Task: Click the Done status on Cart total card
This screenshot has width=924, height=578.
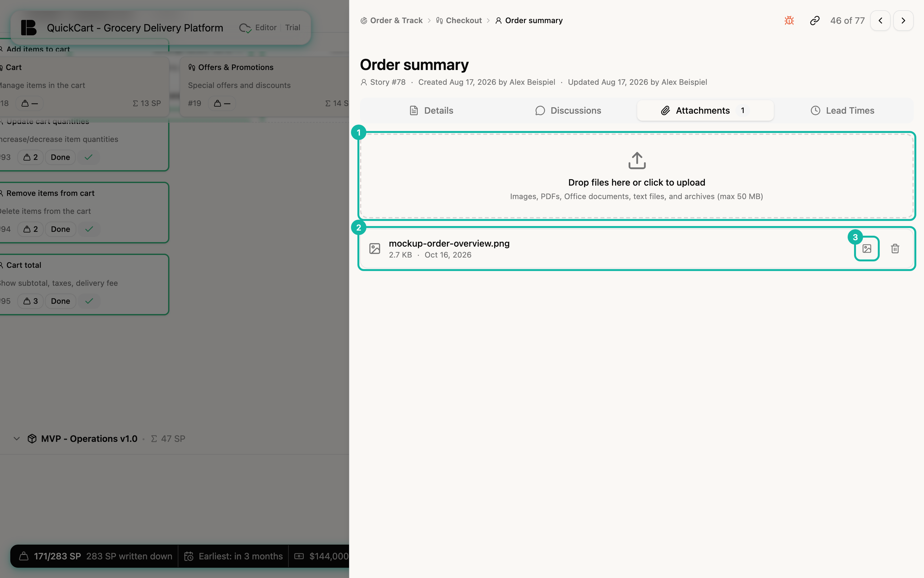Action: (x=60, y=301)
